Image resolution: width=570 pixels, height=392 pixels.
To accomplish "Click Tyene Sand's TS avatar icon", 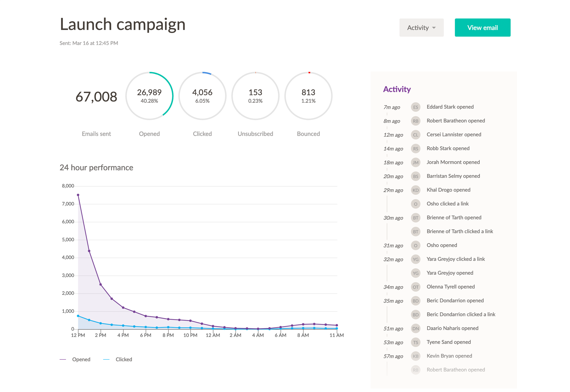I will click(x=416, y=342).
